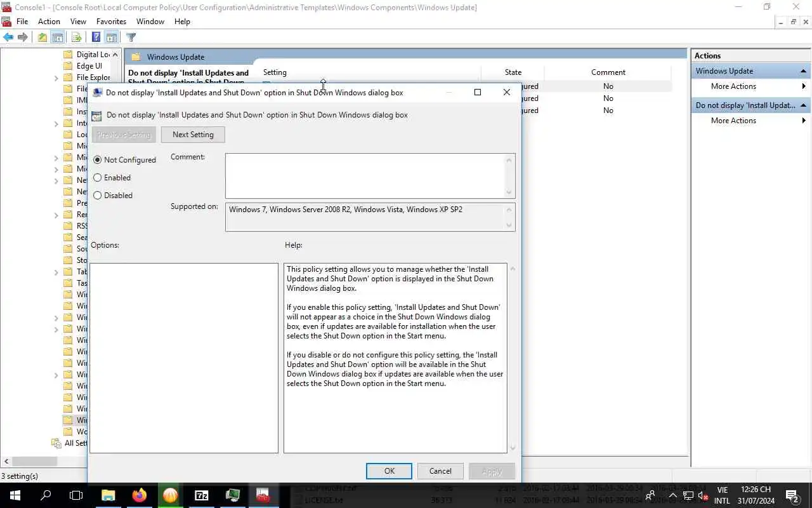Open the People icon in system tray
Viewport: 812px width, 508px height.
click(x=650, y=495)
